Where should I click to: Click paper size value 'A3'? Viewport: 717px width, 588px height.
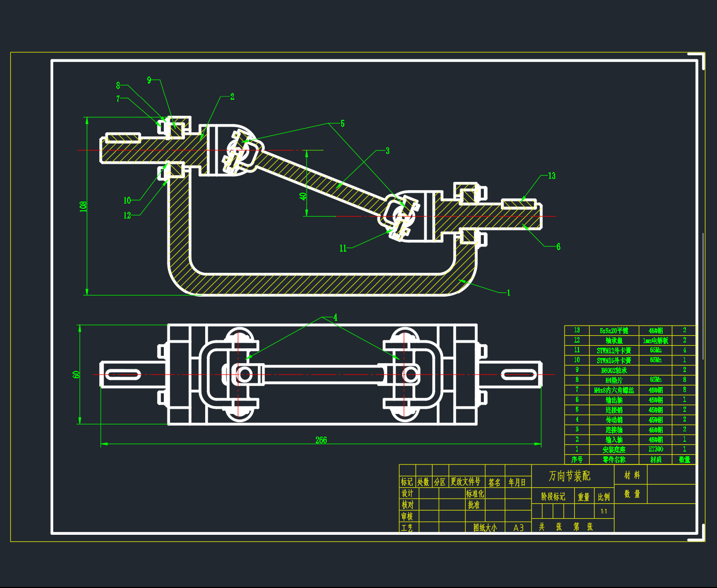[518, 528]
